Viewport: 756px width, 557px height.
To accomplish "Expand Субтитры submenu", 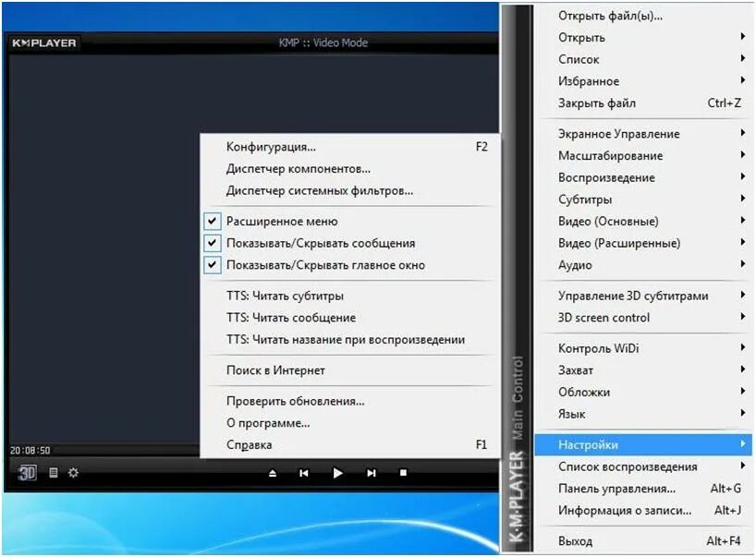I will (643, 199).
